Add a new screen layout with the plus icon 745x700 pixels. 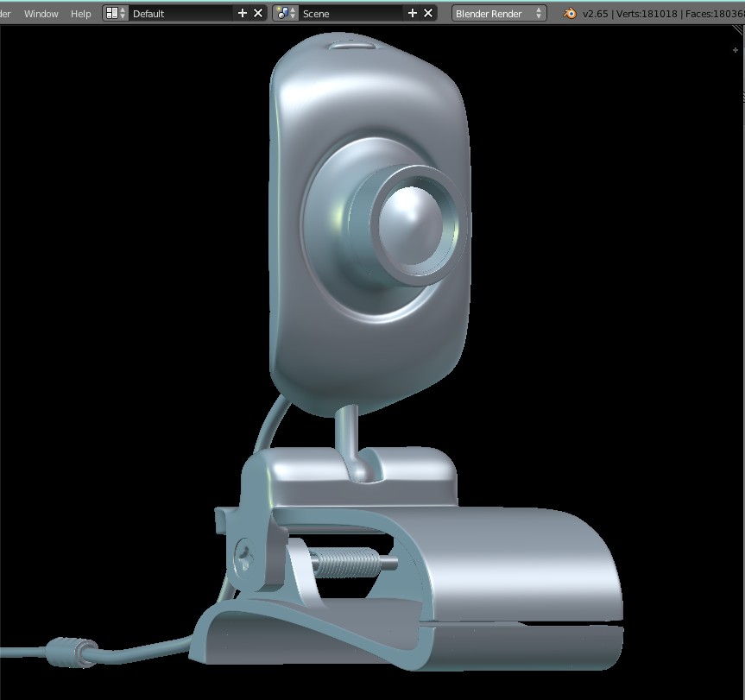click(x=243, y=13)
